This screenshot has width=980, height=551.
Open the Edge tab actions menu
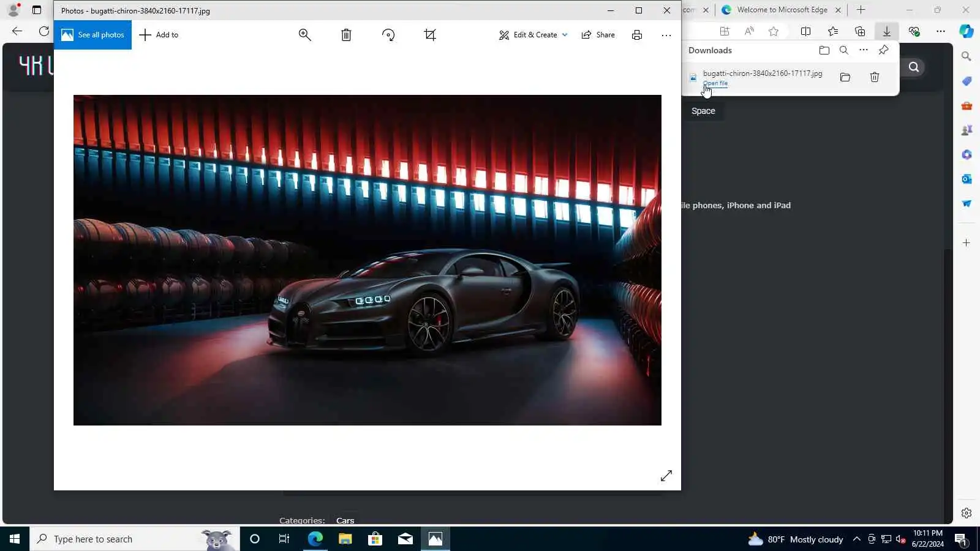pyautogui.click(x=37, y=10)
